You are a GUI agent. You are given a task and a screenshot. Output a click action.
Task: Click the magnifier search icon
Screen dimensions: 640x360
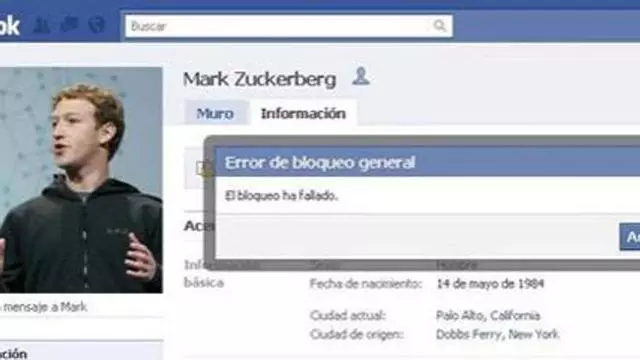coord(440,26)
